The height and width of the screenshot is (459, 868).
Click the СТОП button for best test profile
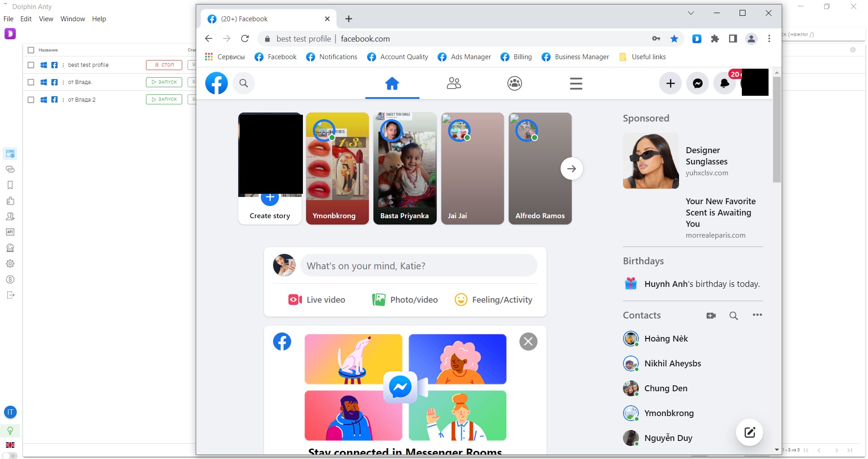164,65
